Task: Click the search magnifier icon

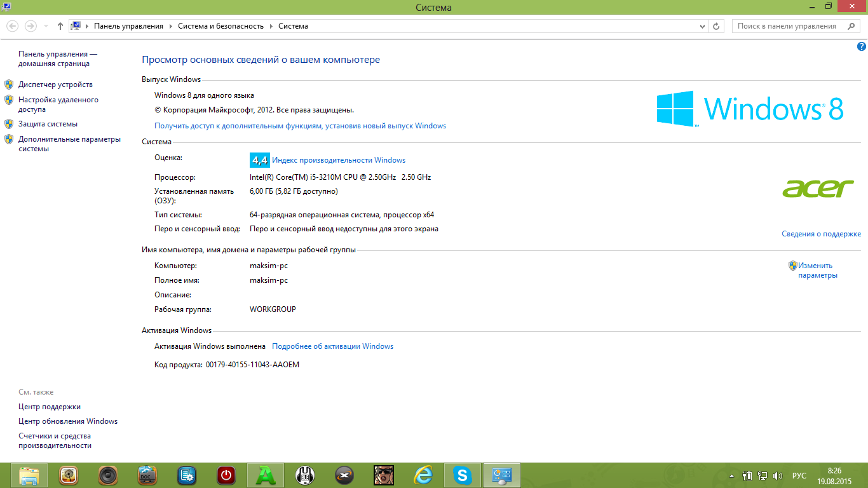Action: point(851,26)
